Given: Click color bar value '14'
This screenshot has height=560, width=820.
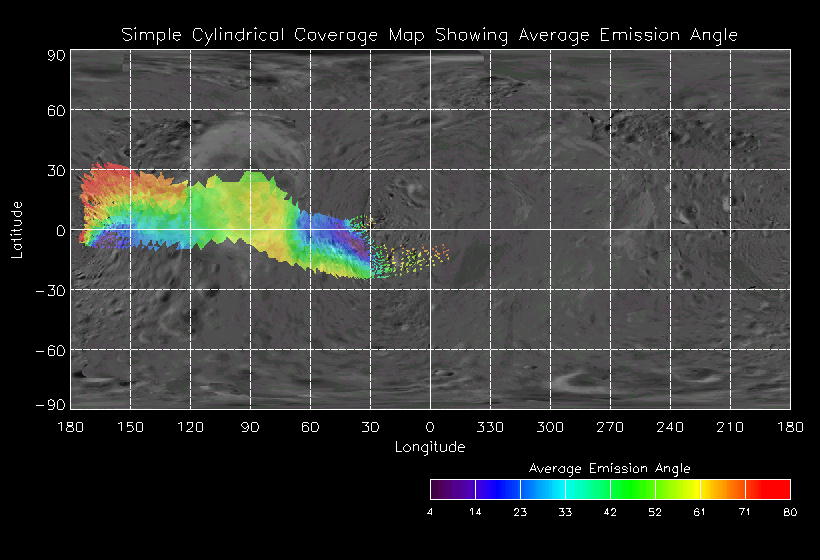Looking at the screenshot, I should click(475, 512).
